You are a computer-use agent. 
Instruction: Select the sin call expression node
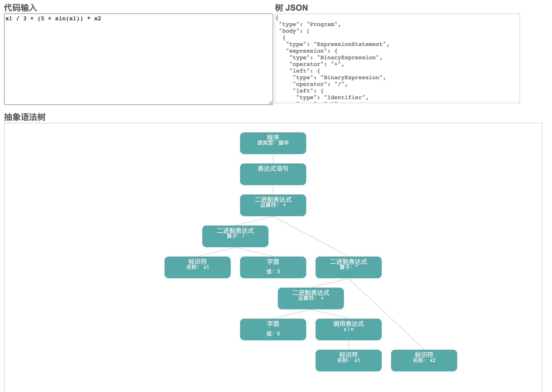pyautogui.click(x=348, y=329)
